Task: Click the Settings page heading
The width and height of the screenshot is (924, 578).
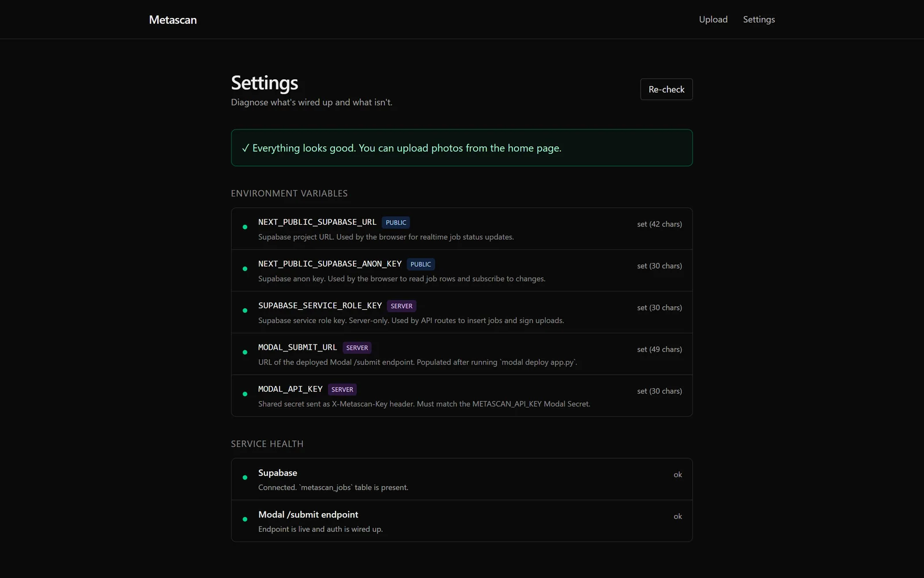Action: (x=264, y=83)
